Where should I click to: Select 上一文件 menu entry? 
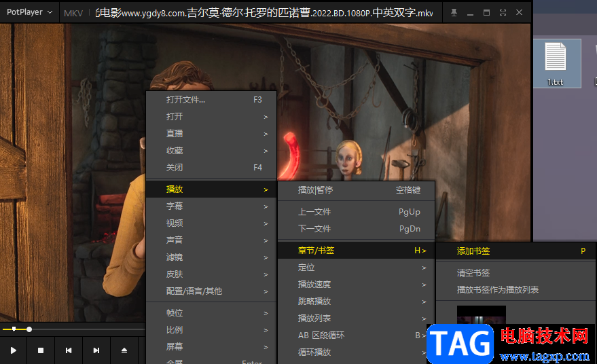(x=356, y=212)
